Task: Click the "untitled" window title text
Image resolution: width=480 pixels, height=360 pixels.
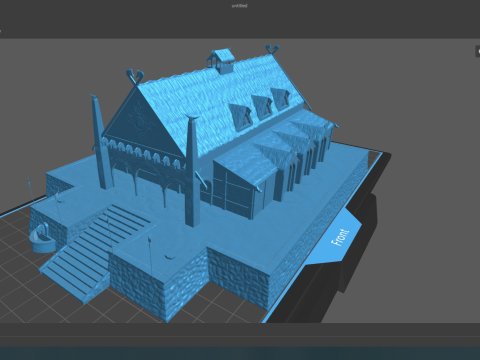Action: coord(239,6)
